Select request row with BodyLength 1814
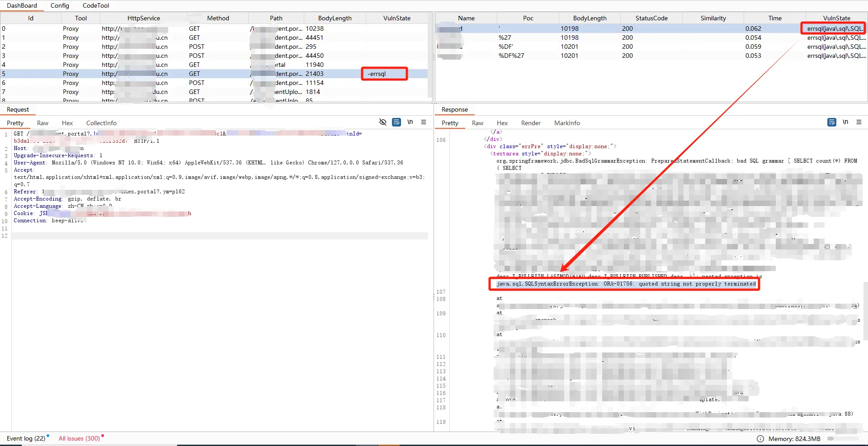 tap(214, 92)
